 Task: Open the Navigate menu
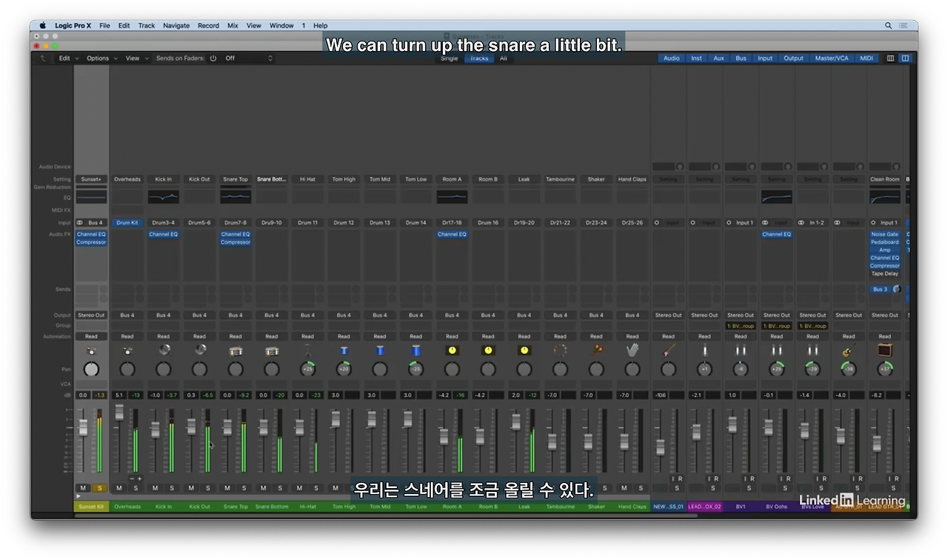[x=176, y=25]
